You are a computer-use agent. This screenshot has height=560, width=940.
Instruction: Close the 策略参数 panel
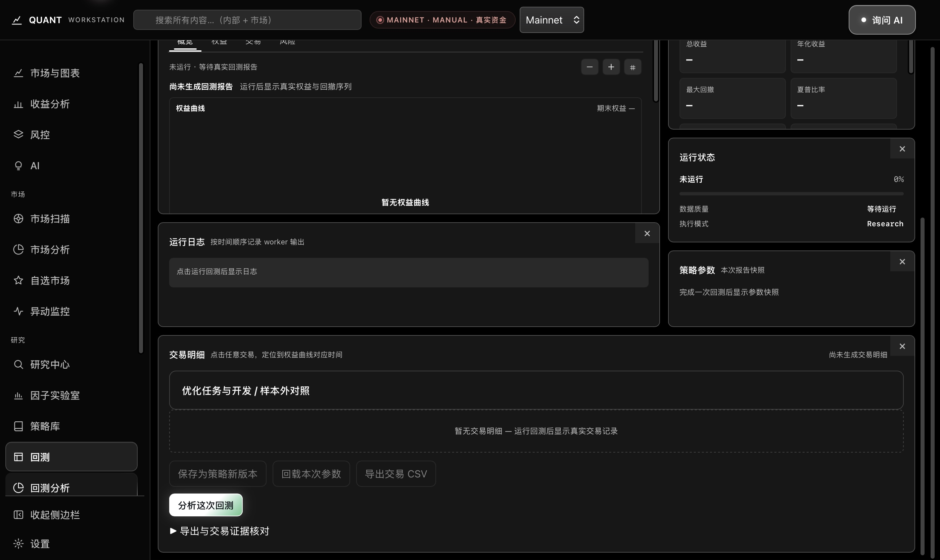click(902, 262)
